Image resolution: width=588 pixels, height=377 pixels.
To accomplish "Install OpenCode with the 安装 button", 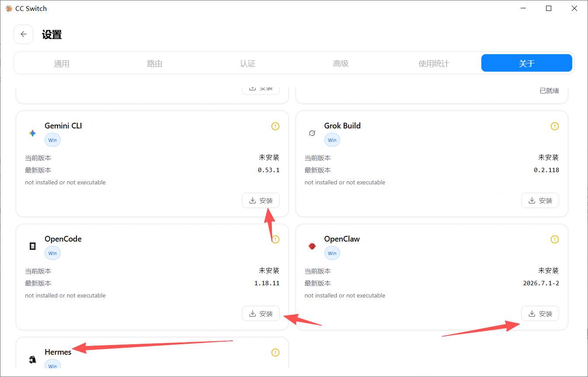I will pos(261,314).
